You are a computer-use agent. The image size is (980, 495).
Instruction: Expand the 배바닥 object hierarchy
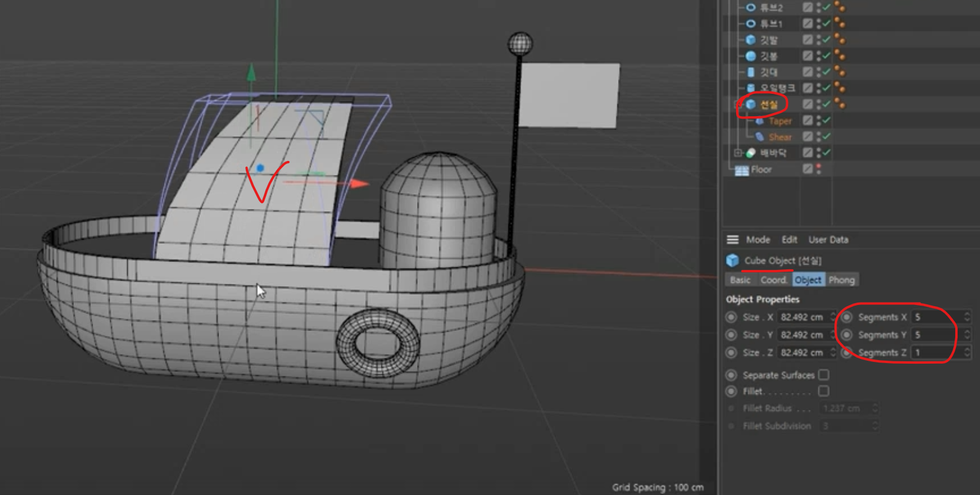pyautogui.click(x=738, y=153)
